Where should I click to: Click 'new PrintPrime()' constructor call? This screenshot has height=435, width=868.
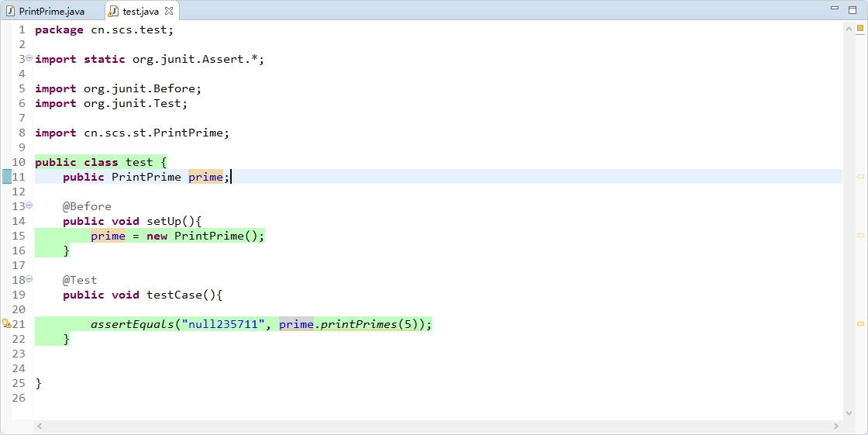pyautogui.click(x=202, y=236)
